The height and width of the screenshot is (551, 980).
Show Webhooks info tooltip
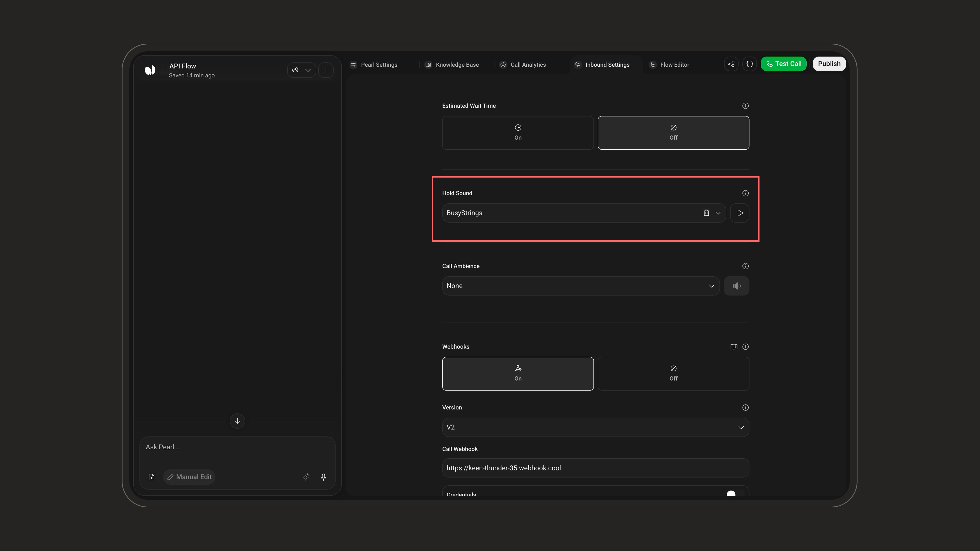click(745, 347)
